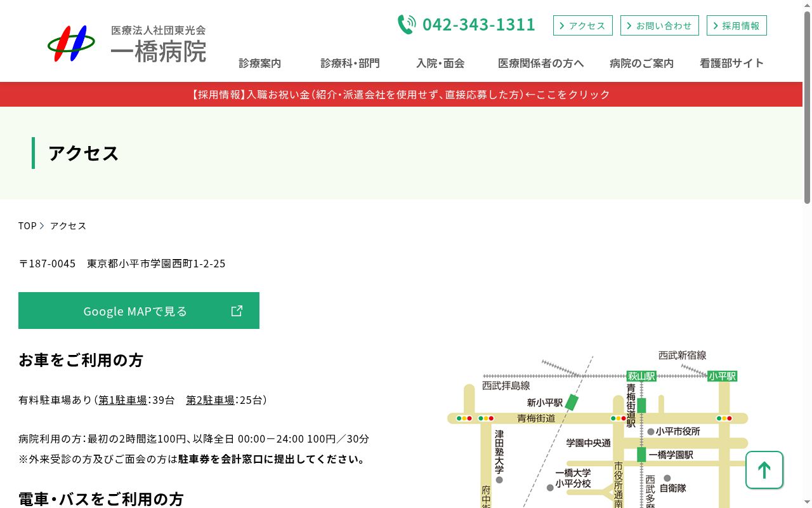Open the 診療案内 menu
The image size is (812, 508).
click(260, 63)
